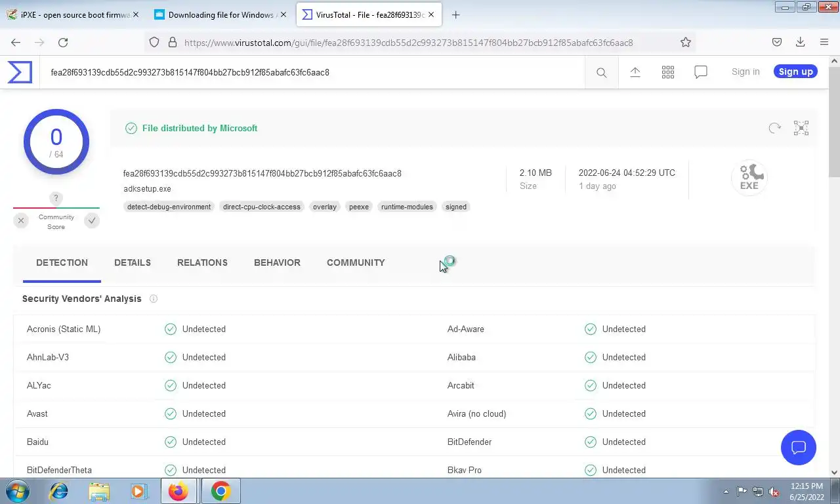Click the runtime-modules tag
840x504 pixels.
(x=407, y=207)
